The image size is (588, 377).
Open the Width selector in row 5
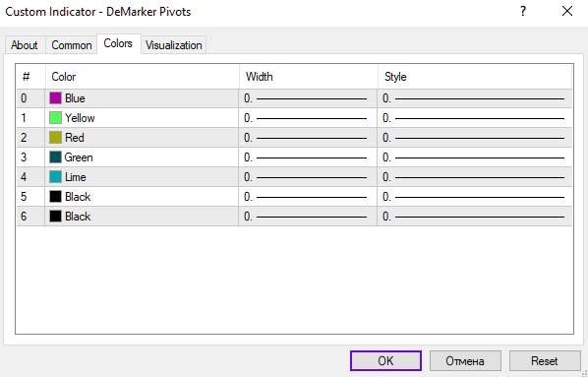pyautogui.click(x=308, y=197)
